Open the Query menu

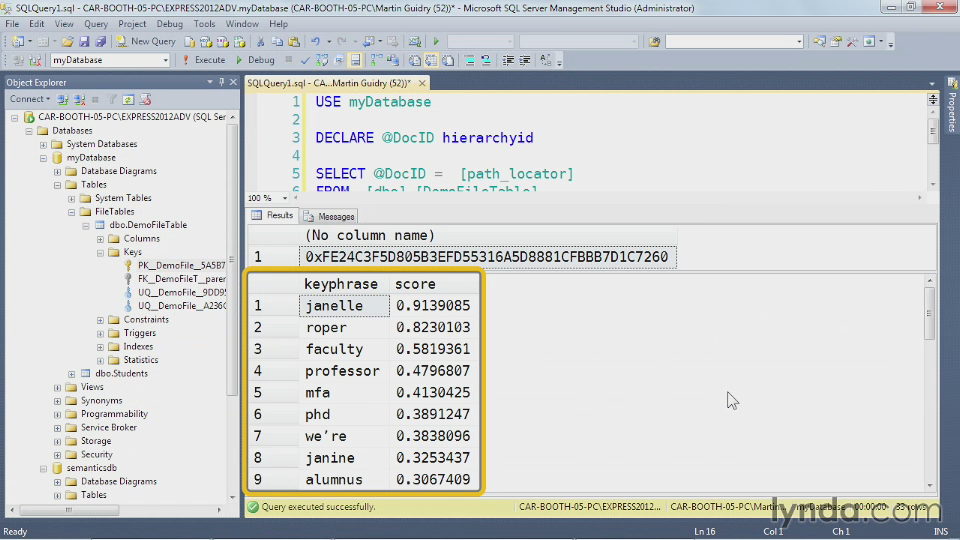click(96, 24)
